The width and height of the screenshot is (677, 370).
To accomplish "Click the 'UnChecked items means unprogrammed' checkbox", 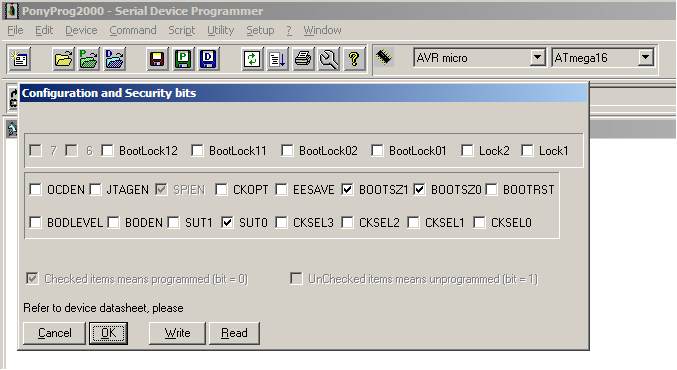I will click(296, 278).
